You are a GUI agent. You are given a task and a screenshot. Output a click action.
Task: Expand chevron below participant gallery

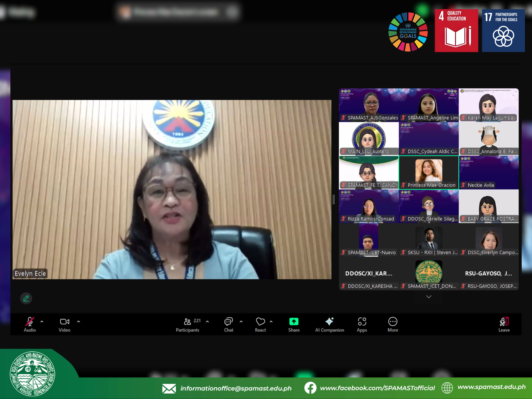pos(429,297)
